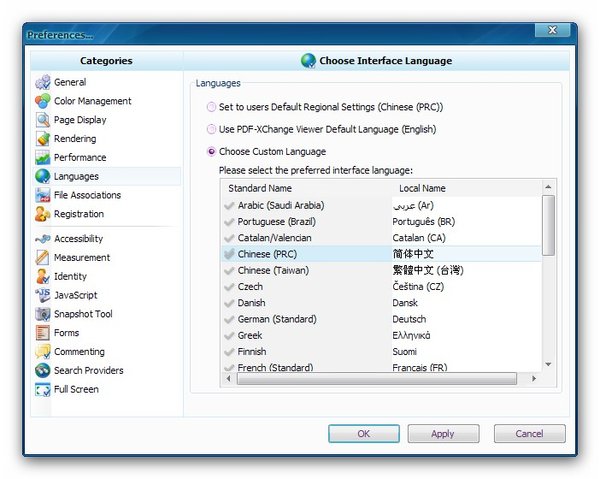Click checkmark icon beside Chinese (Taiwan)

[x=229, y=270]
